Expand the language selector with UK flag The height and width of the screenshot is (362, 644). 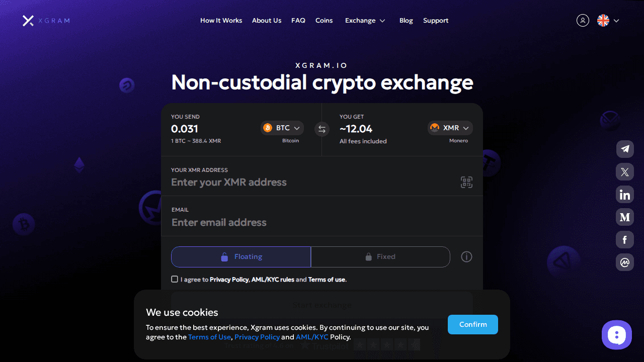point(608,21)
